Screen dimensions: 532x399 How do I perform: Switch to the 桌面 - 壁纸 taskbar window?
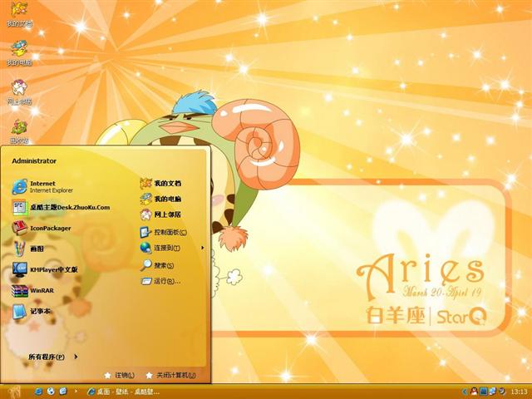coord(121,391)
